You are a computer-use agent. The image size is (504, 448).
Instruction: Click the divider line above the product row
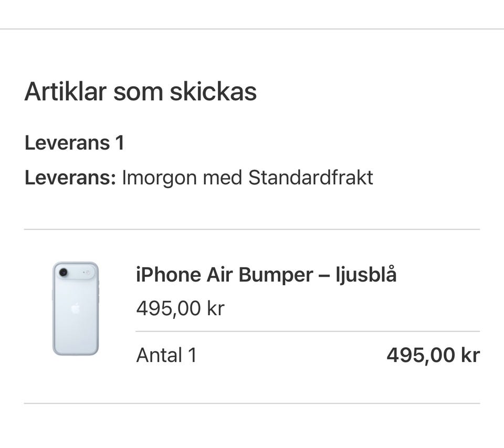click(x=252, y=230)
